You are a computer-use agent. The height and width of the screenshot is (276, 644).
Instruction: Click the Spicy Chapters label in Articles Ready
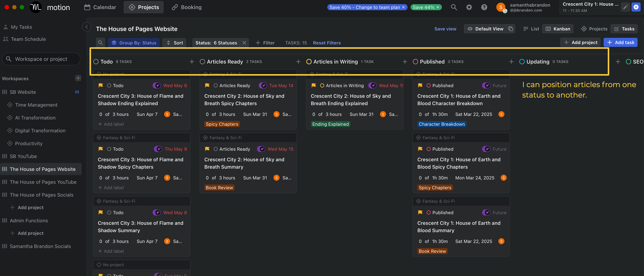click(222, 124)
